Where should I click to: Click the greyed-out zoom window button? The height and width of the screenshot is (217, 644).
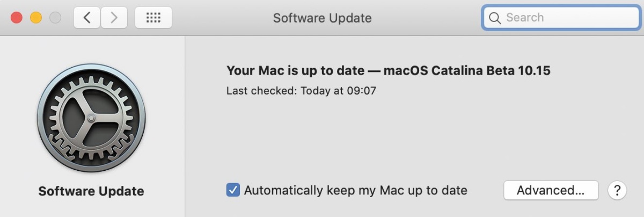pyautogui.click(x=55, y=18)
